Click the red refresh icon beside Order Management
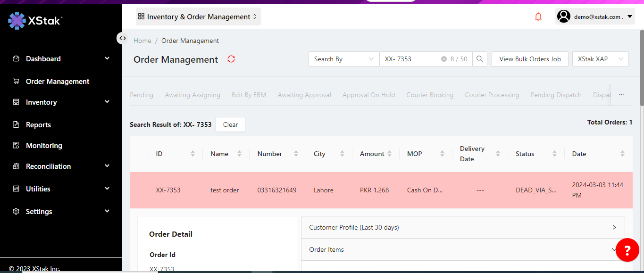This screenshot has height=273, width=644. [231, 59]
